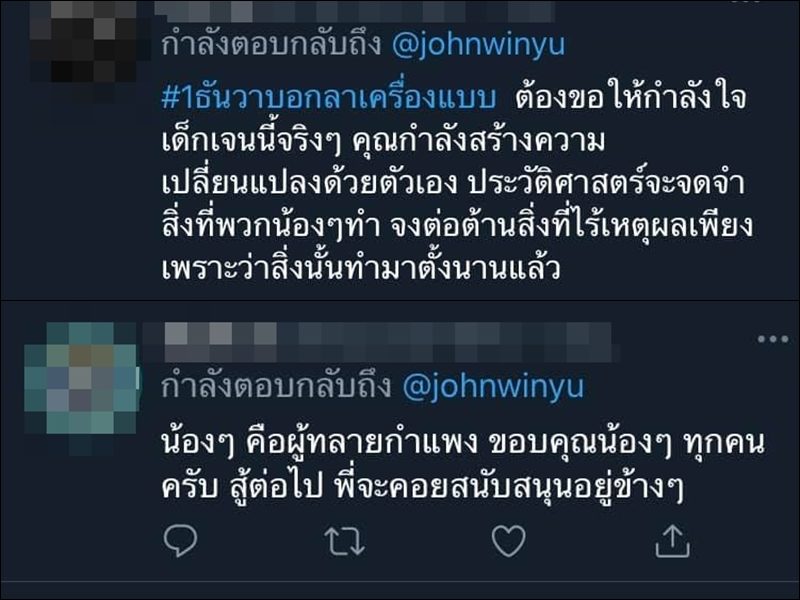This screenshot has height=600, width=800.
Task: Open the @johnwinyu mention in the second tweet
Action: [x=493, y=386]
